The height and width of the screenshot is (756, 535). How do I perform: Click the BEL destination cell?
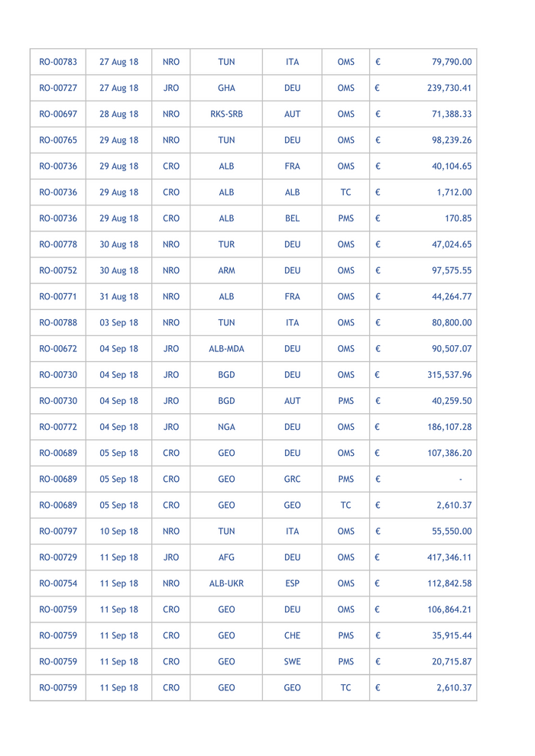point(292,218)
